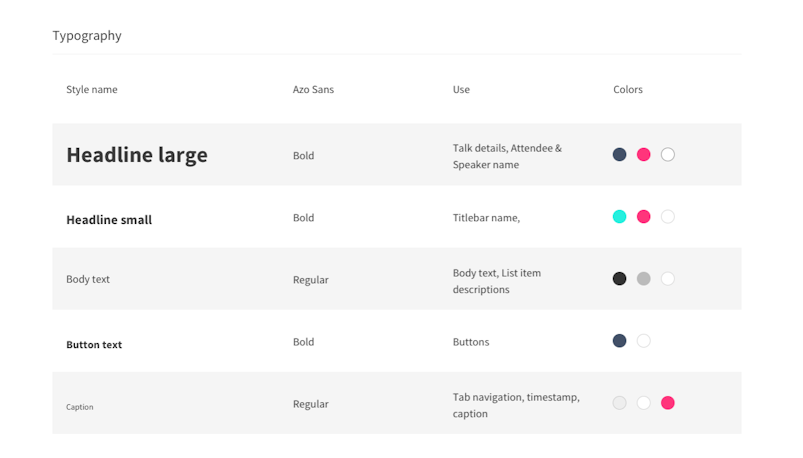
Task: Select the cyan swatch for Headline small
Action: (x=620, y=217)
